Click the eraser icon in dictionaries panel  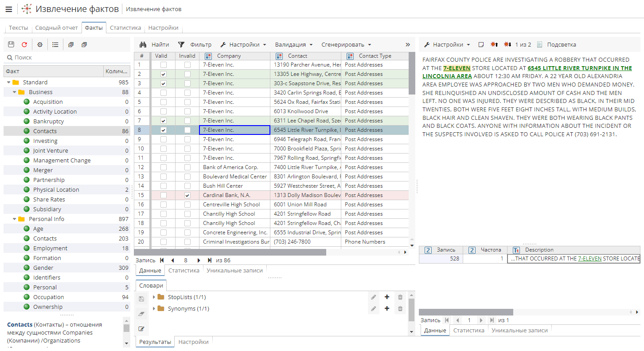coord(141,314)
